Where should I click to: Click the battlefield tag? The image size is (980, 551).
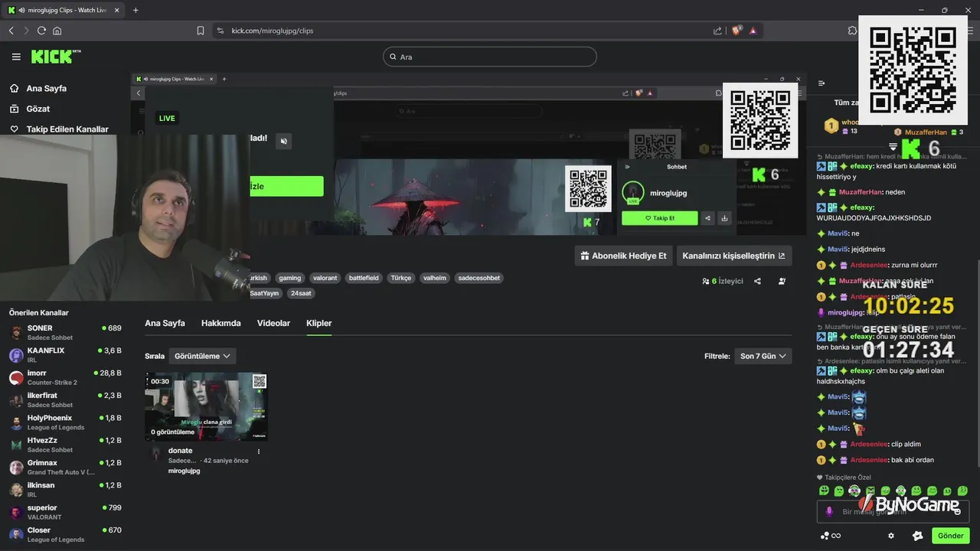pos(364,278)
